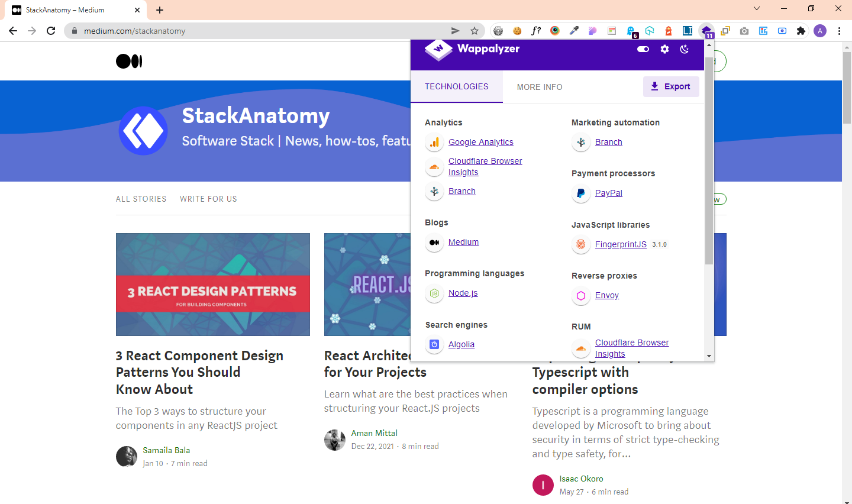Screen dimensions: 852x504
Task: Open the 3 React Design Patterns thumbnail
Action: [213, 285]
